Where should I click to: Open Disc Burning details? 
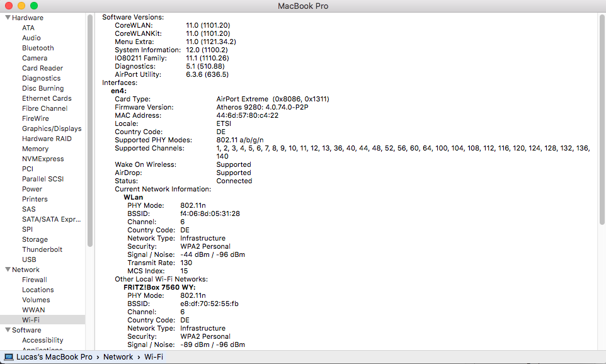(43, 88)
